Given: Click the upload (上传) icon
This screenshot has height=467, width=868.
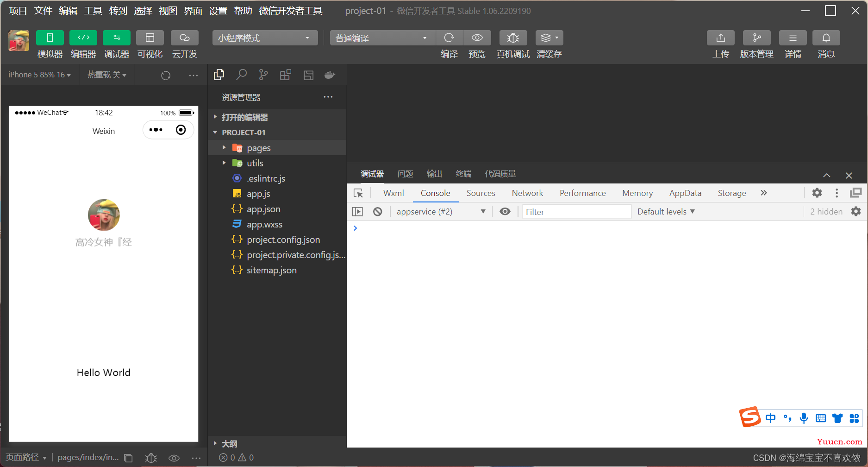Looking at the screenshot, I should [x=721, y=38].
